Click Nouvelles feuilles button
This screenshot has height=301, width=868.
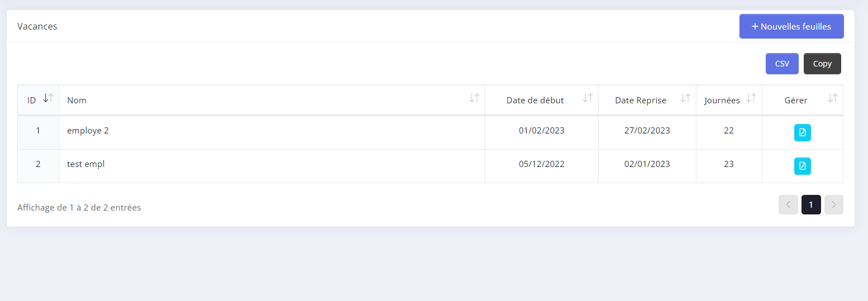pos(791,26)
